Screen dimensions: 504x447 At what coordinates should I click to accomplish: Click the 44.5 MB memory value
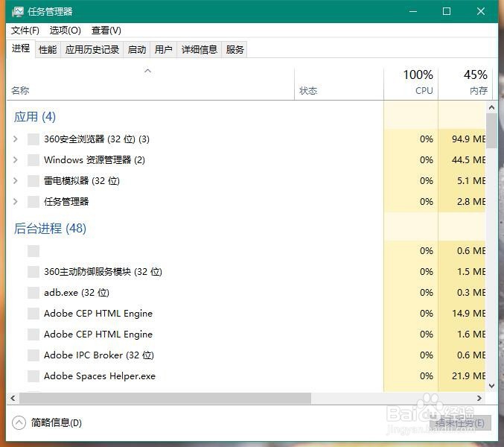click(x=469, y=160)
